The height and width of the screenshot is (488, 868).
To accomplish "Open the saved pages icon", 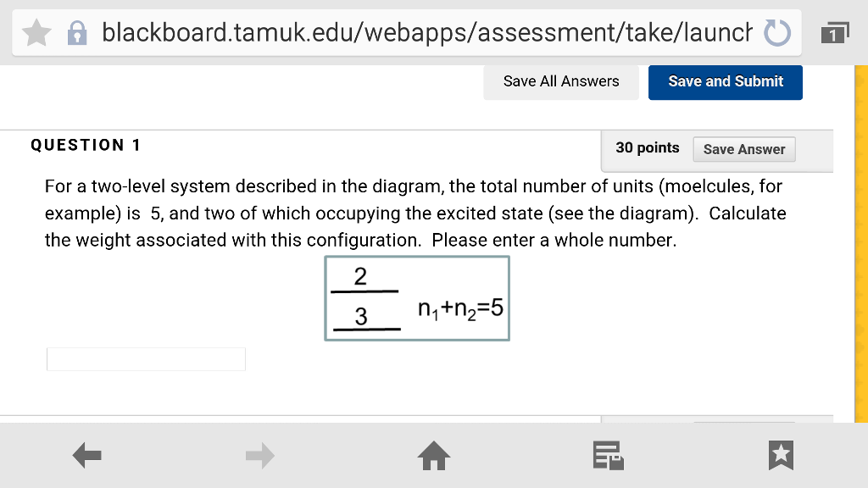I will pos(608,455).
